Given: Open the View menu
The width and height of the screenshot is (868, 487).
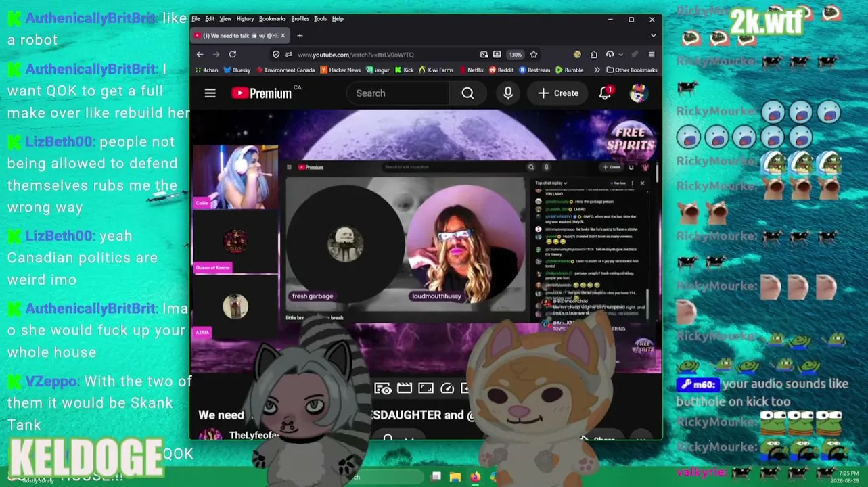Looking at the screenshot, I should click(x=225, y=19).
